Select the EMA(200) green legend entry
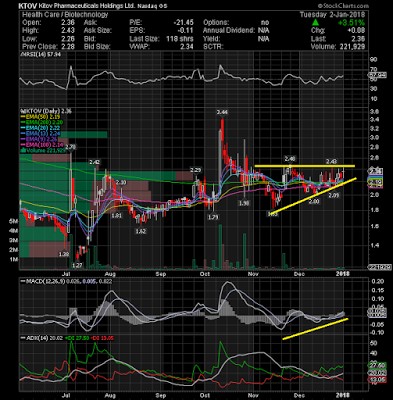The height and width of the screenshot is (400, 393). 42,123
